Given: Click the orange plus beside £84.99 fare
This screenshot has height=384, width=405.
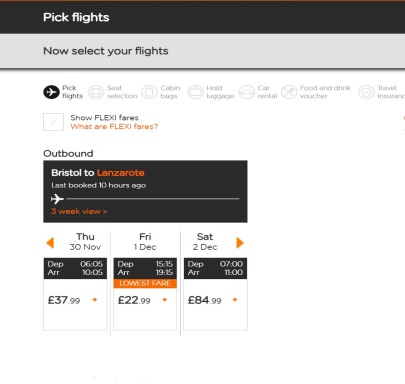Looking at the screenshot, I should 235,300.
